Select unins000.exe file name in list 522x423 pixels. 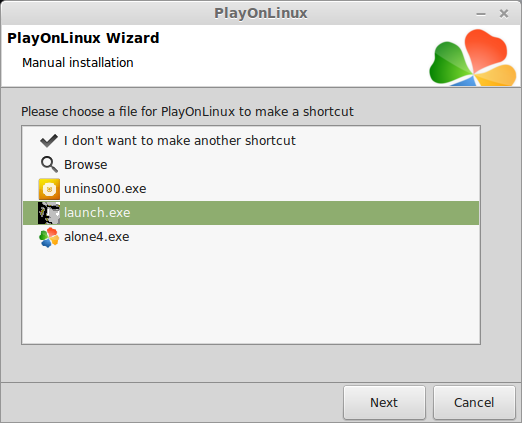click(x=105, y=189)
